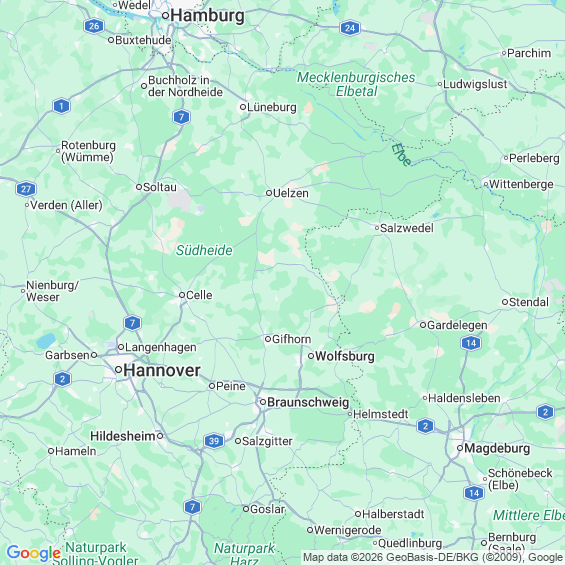The width and height of the screenshot is (565, 565).
Task: Select Mecklenburgisches Elbetal region label
Action: 356,84
